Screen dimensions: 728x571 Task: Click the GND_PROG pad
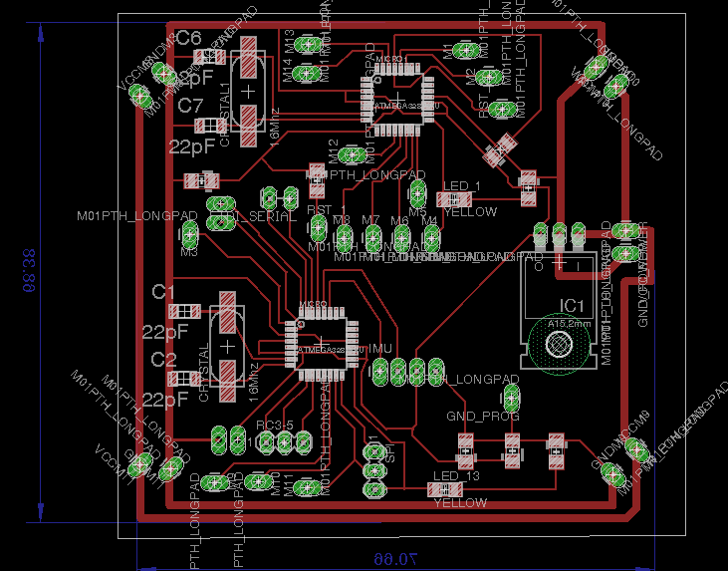coord(511,398)
